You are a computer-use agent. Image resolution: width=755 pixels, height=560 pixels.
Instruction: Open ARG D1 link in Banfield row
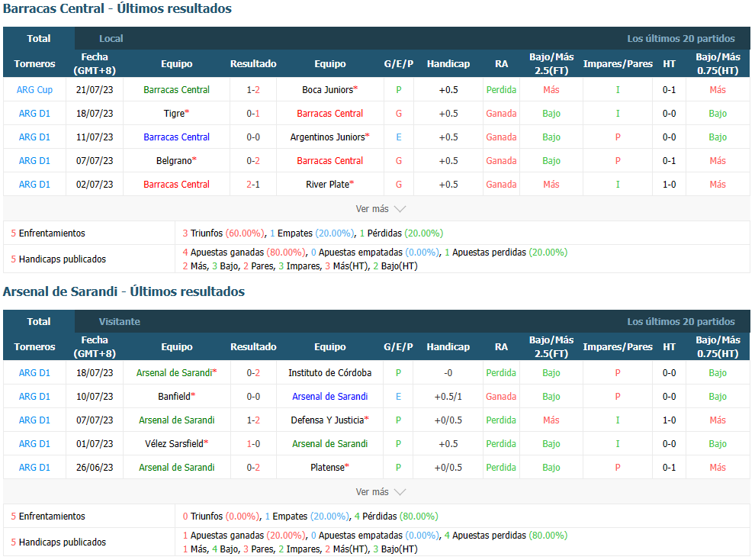pyautogui.click(x=34, y=397)
